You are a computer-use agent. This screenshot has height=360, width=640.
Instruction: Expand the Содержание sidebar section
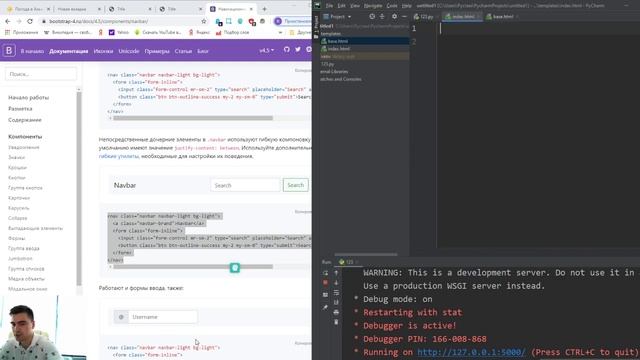[x=24, y=120]
